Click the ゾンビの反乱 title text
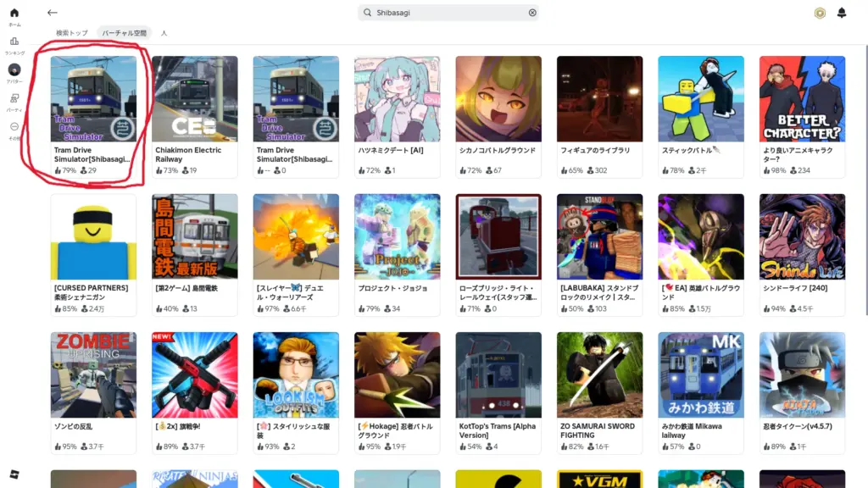Viewport: 868px width, 488px height. pyautogui.click(x=73, y=427)
